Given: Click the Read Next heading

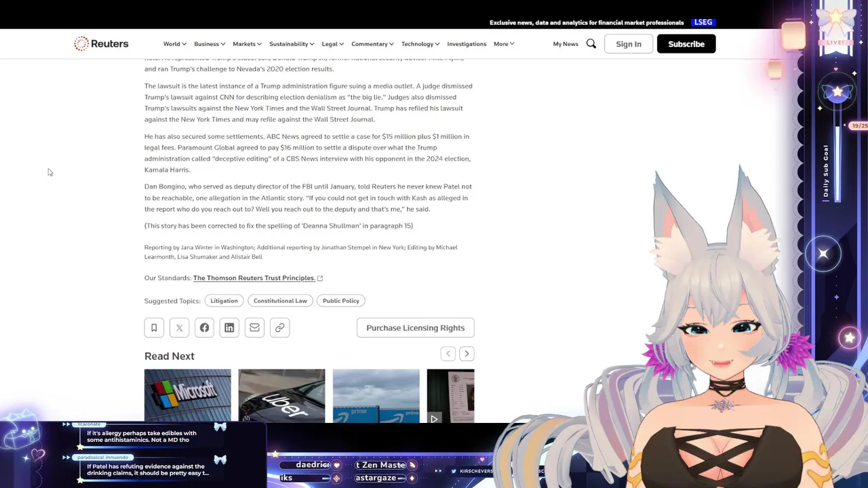Looking at the screenshot, I should click(170, 356).
